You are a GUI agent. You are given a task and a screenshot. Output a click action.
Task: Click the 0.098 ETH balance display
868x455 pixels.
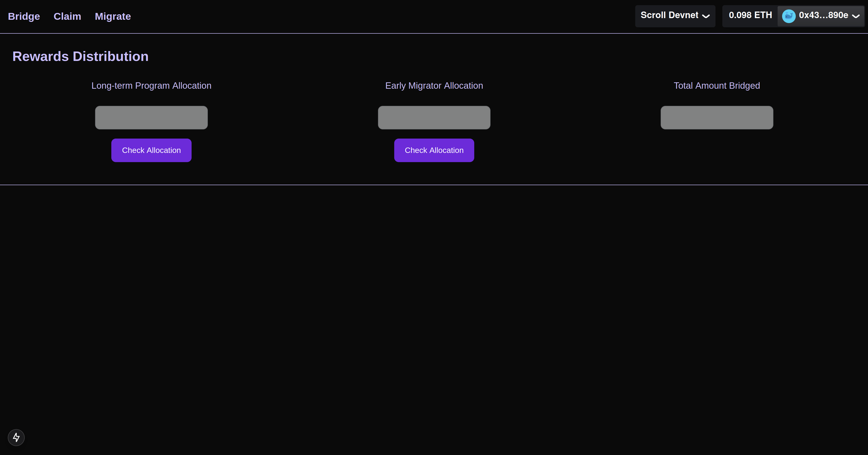750,16
